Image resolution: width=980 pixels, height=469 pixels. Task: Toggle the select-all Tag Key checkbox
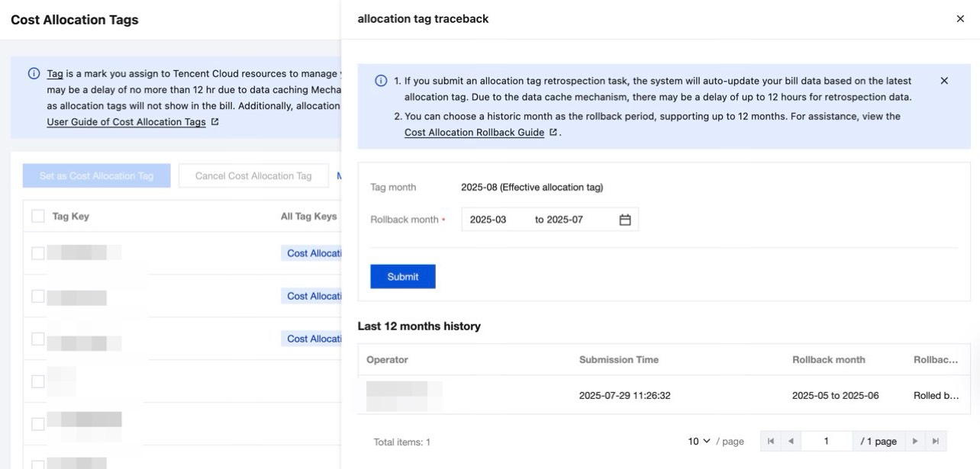38,217
